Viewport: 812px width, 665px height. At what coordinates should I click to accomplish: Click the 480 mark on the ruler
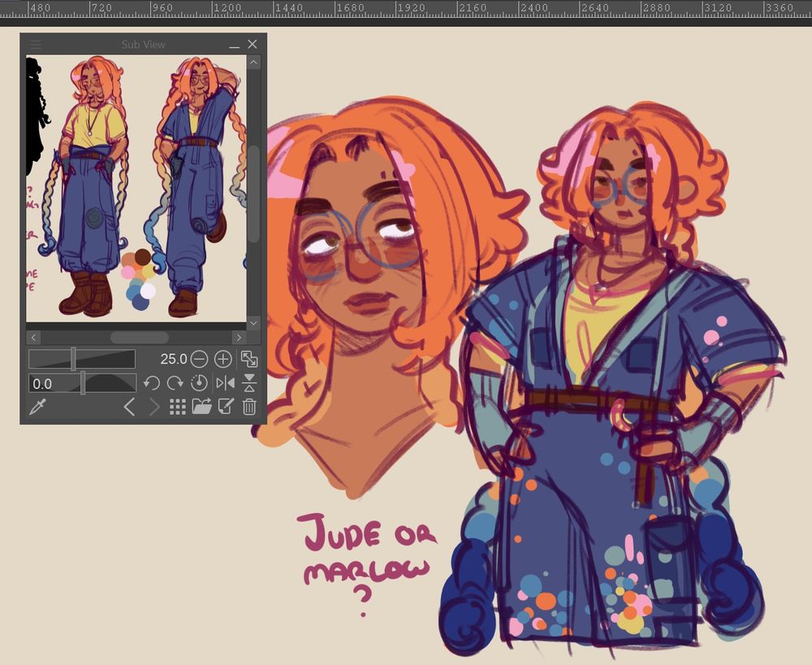pyautogui.click(x=39, y=8)
